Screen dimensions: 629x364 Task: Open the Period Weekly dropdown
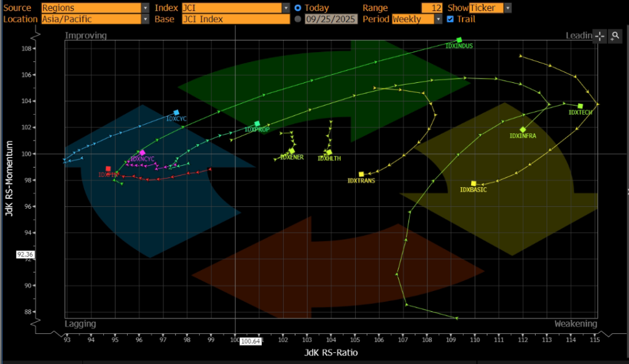[x=438, y=19]
